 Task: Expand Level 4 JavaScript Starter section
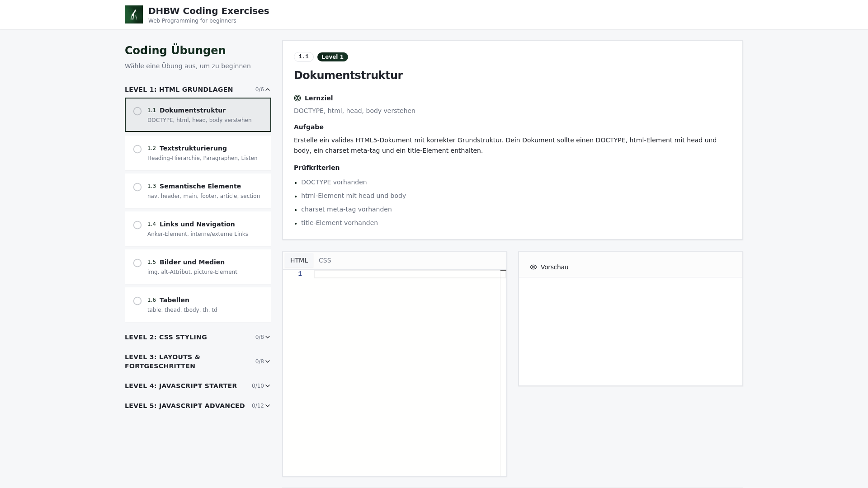(x=198, y=386)
